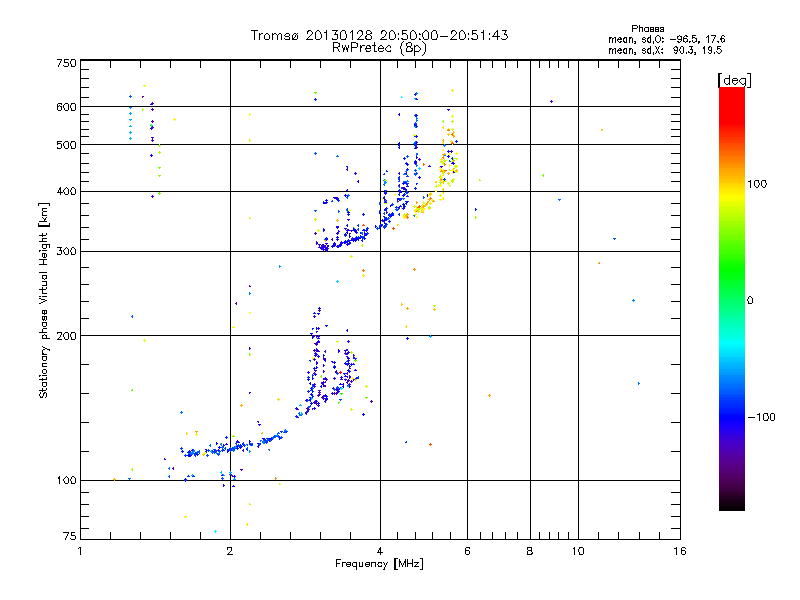
Task: Select the 'mean, sd,O: -96.5, 17.6' line
Action: point(666,39)
